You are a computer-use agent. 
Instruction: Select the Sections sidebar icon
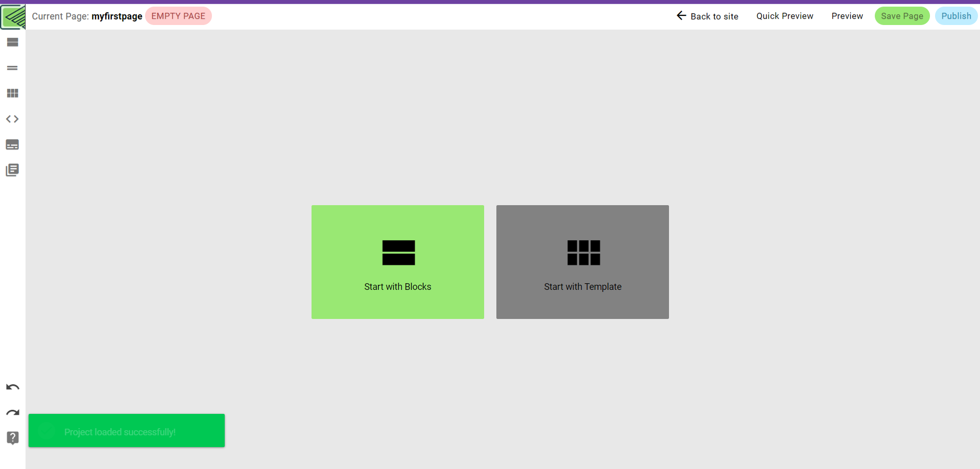(x=12, y=68)
